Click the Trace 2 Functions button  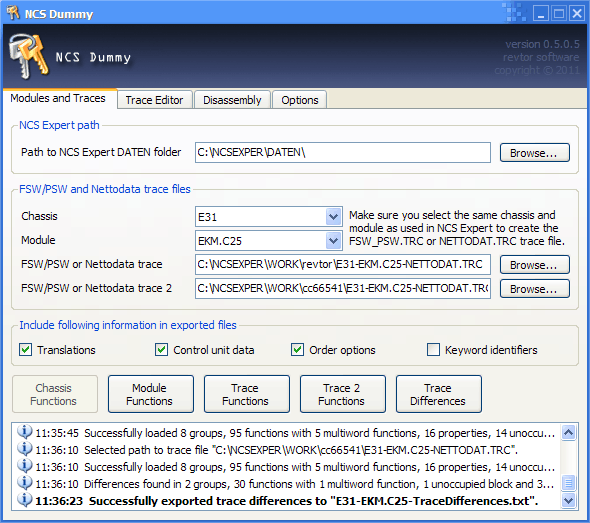(342, 394)
